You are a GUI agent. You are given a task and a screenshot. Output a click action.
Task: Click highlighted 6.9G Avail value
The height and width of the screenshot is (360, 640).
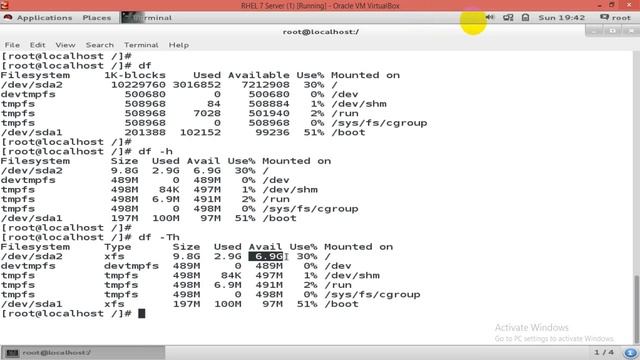pyautogui.click(x=266, y=256)
